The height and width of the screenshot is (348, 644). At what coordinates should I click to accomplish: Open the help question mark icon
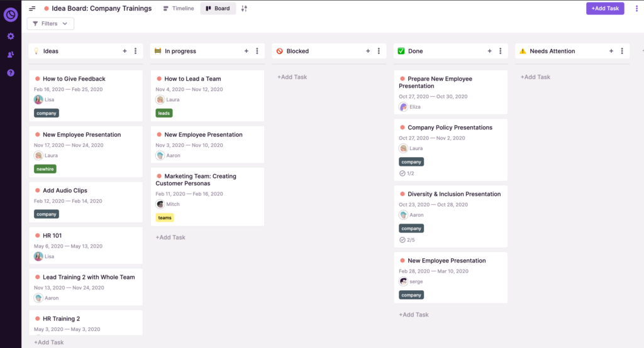(x=11, y=73)
